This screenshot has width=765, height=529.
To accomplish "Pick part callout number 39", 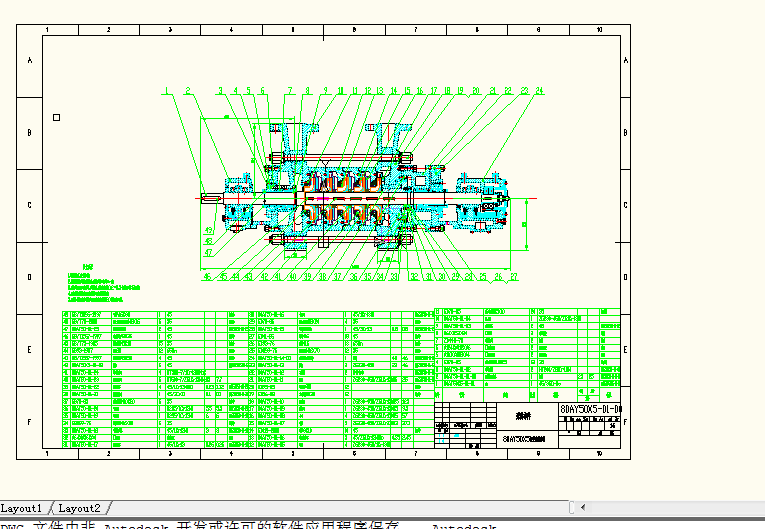I will [307, 276].
